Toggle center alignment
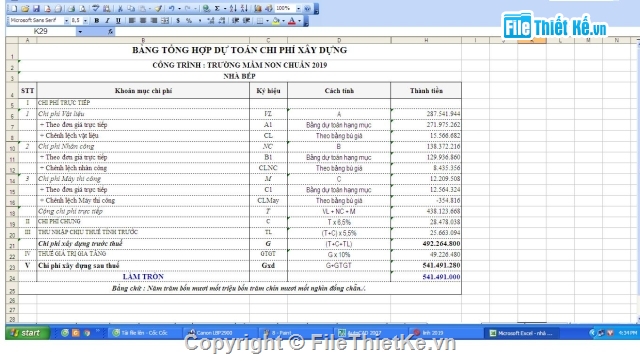 143,20
